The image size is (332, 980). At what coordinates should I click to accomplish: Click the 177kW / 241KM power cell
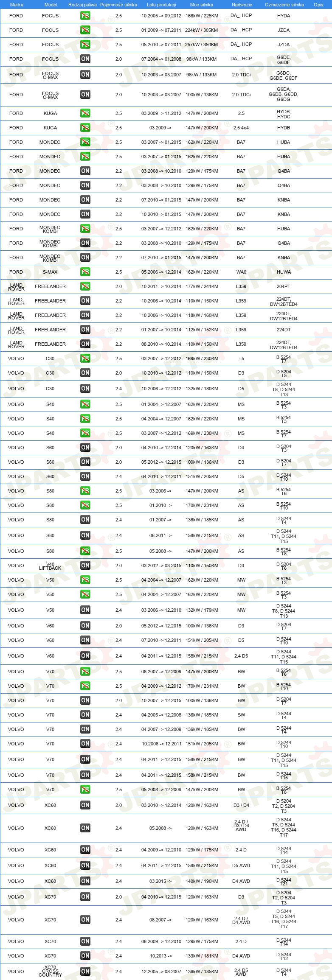pos(202,286)
